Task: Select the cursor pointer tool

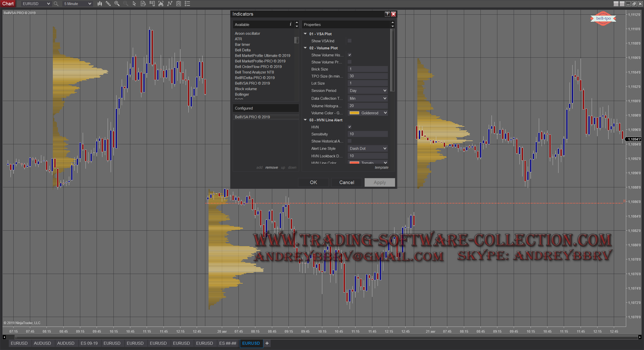Action: point(134,4)
